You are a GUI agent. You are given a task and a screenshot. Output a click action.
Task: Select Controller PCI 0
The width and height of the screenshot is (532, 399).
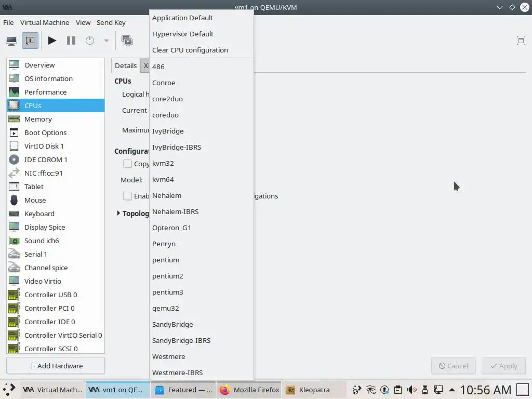tap(56, 308)
